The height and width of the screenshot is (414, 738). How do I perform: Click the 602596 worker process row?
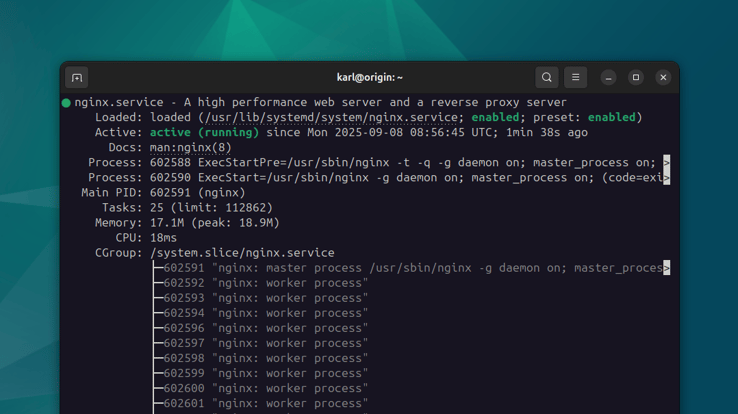click(266, 328)
